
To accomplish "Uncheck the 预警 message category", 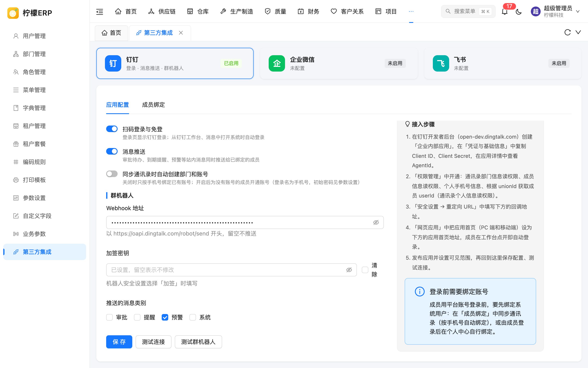I will (165, 317).
